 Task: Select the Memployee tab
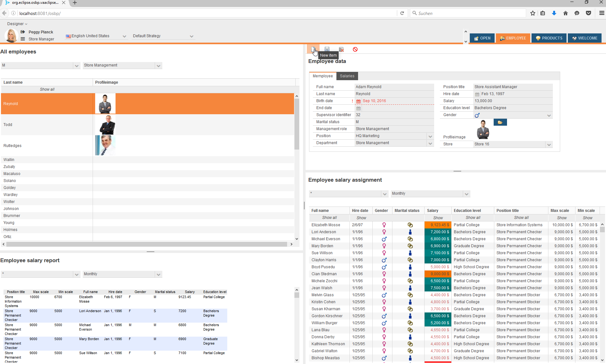point(323,76)
